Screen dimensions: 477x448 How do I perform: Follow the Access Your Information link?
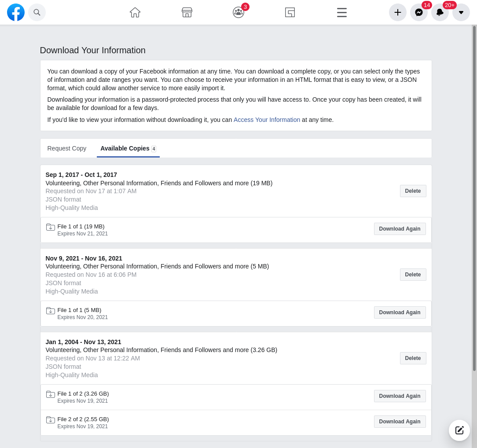click(x=267, y=120)
